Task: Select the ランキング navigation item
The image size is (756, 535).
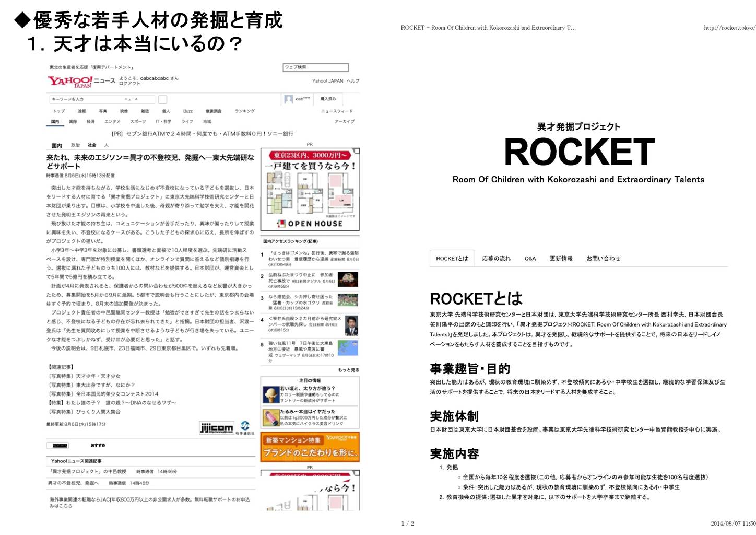Action: [x=245, y=111]
